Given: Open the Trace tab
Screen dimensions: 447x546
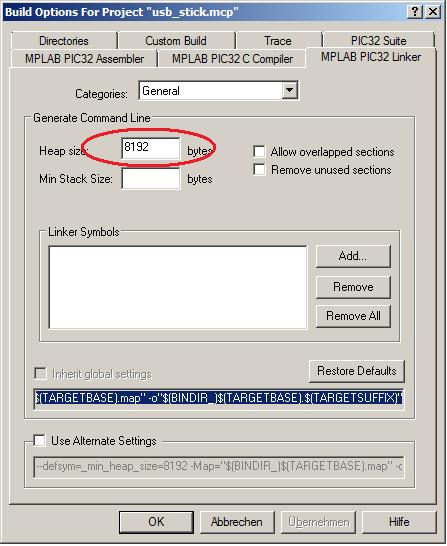Looking at the screenshot, I should pyautogui.click(x=278, y=41).
